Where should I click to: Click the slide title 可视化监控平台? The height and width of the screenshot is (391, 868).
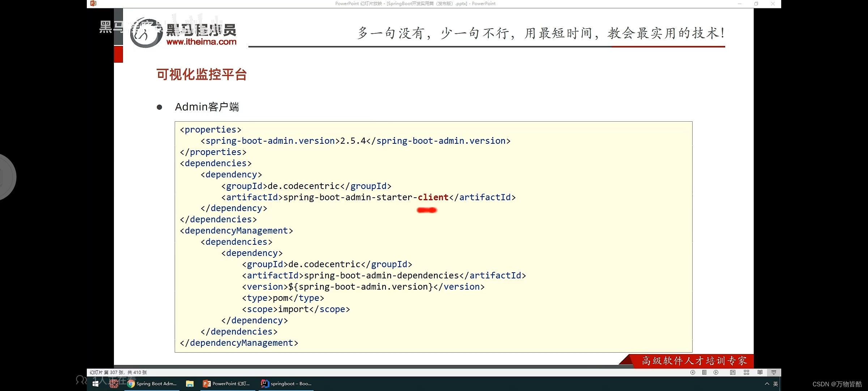[x=201, y=75]
